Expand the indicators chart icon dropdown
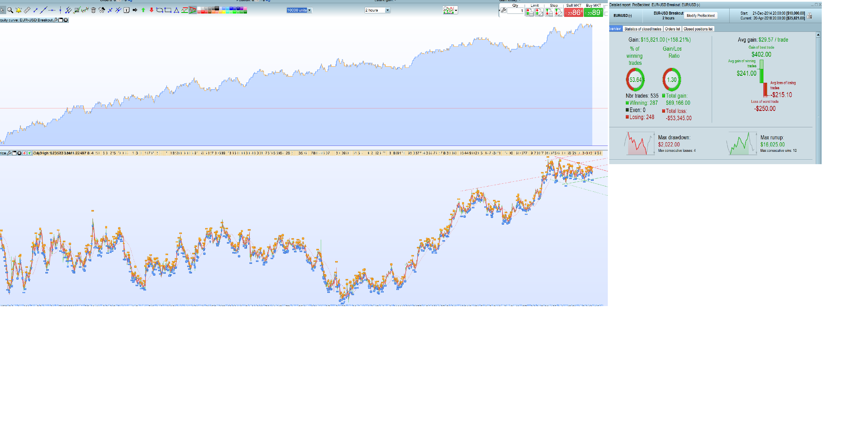Image resolution: width=868 pixels, height=437 pixels. (x=456, y=10)
